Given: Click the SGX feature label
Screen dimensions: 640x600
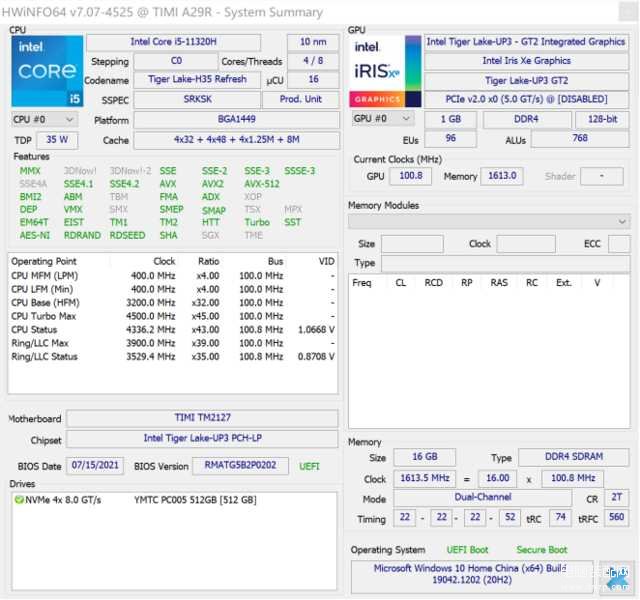Looking at the screenshot, I should pyautogui.click(x=211, y=236).
